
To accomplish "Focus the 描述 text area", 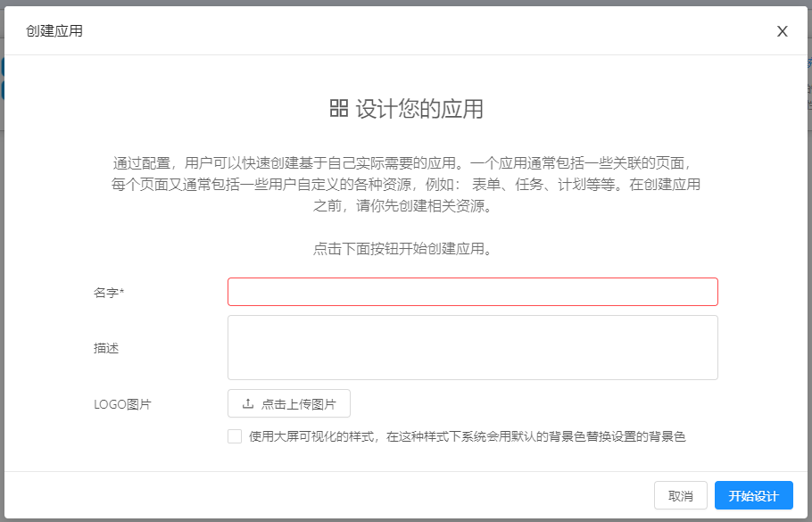I will point(472,347).
